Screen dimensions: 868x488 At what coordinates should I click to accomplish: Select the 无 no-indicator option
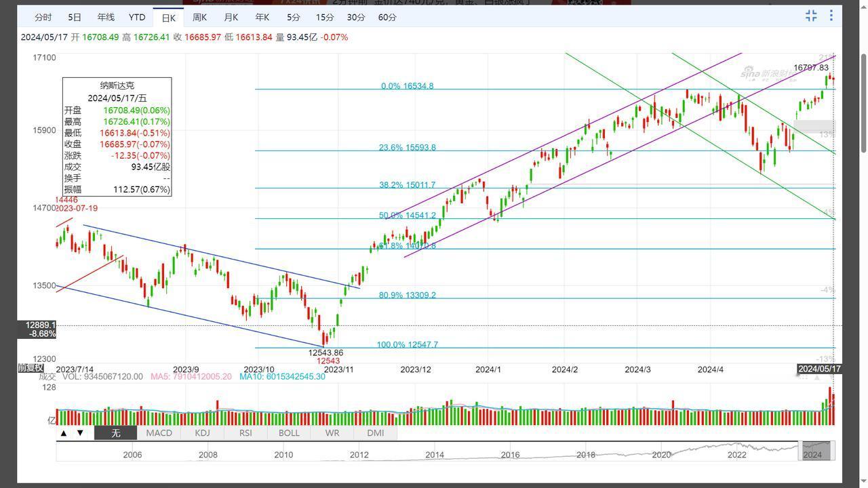pos(116,432)
